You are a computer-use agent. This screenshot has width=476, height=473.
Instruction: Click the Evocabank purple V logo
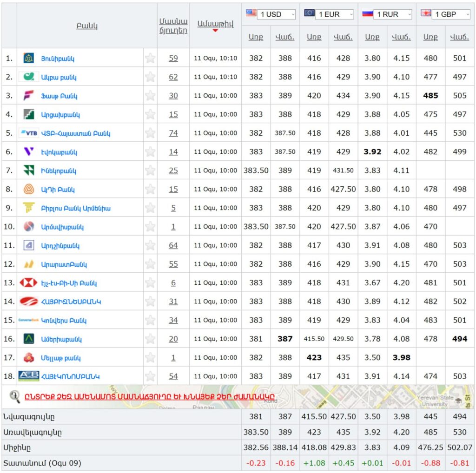(29, 152)
